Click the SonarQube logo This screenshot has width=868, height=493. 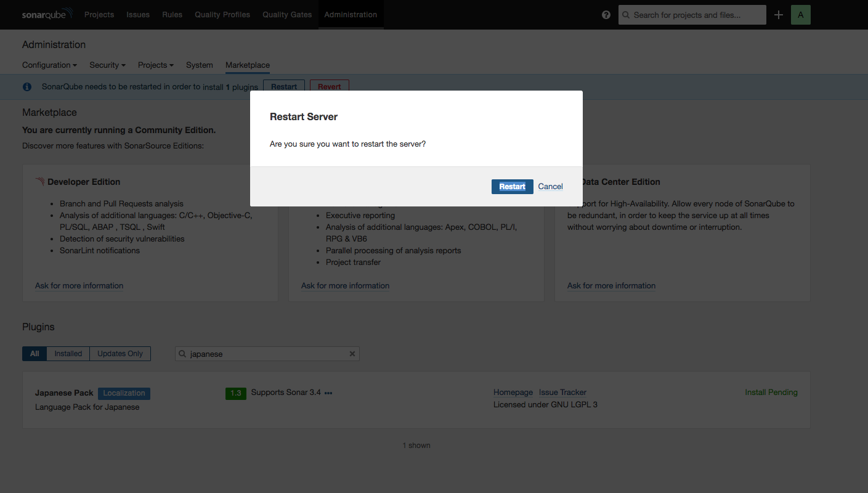(x=47, y=14)
